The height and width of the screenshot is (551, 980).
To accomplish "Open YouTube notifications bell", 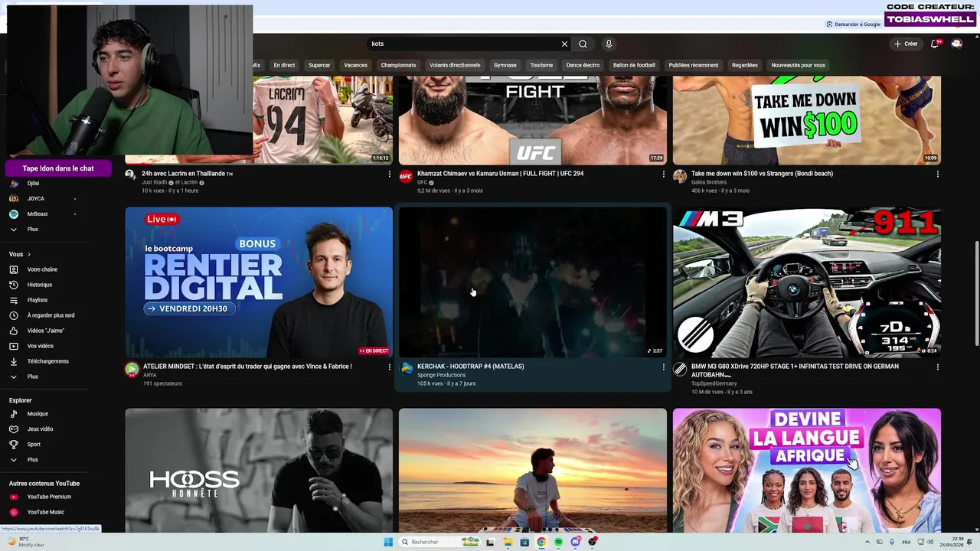I will 935,44.
